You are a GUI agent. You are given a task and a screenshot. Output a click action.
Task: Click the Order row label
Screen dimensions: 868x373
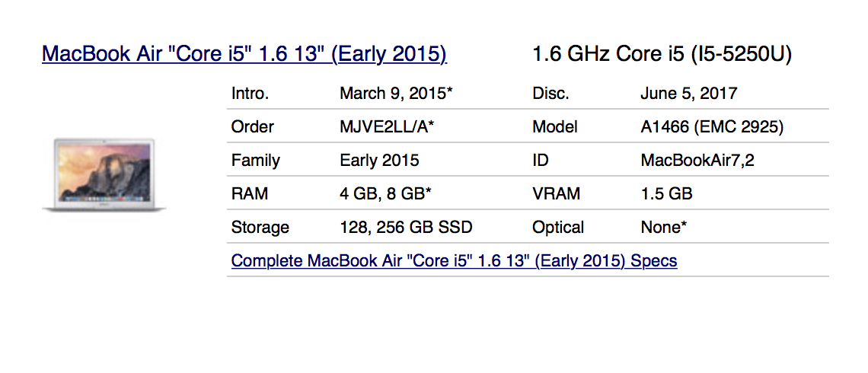pos(252,127)
